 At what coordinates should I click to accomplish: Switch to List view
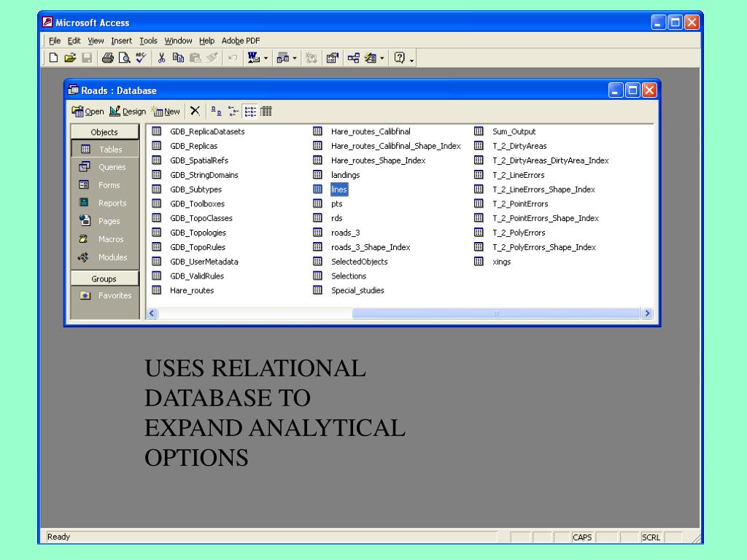tap(250, 111)
